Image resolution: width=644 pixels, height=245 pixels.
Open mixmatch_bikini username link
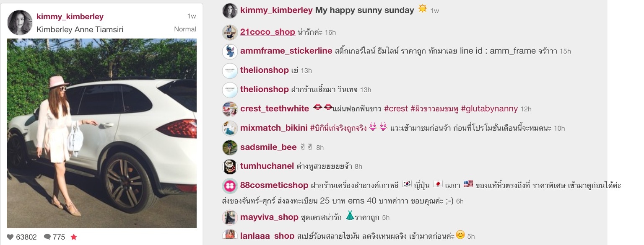(274, 128)
